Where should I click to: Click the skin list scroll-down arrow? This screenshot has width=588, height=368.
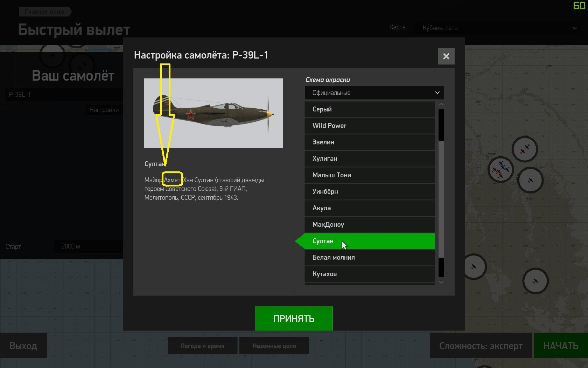[x=441, y=282]
